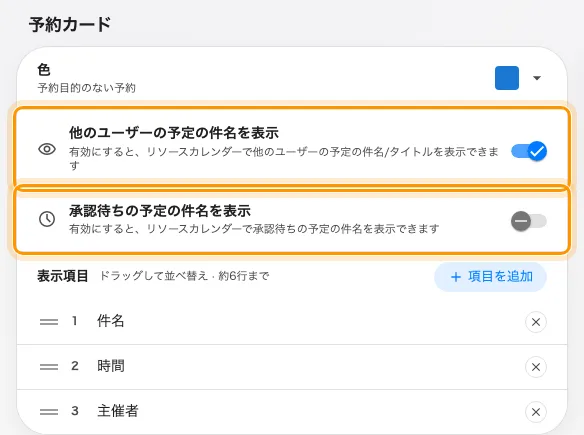Remove the 時間 display item
The height and width of the screenshot is (435, 584).
[536, 367]
